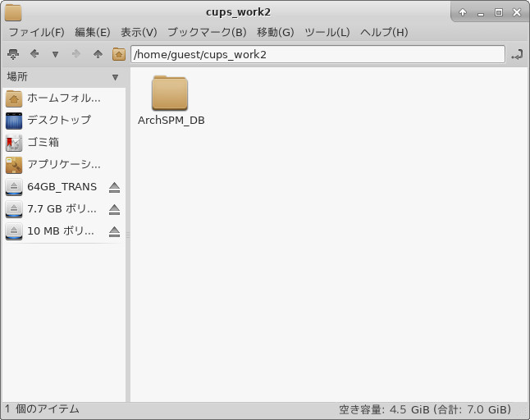Go back to previous folder
The width and height of the screenshot is (530, 420).
pos(34,53)
